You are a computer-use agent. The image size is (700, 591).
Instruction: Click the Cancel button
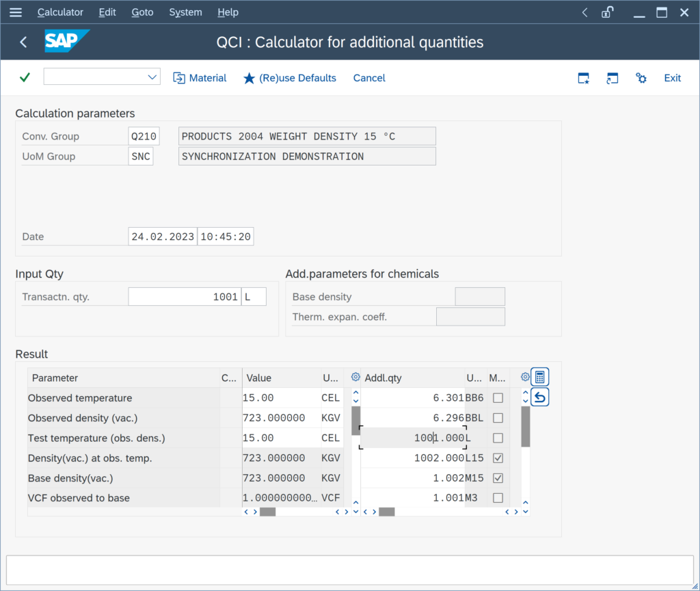pyautogui.click(x=369, y=78)
